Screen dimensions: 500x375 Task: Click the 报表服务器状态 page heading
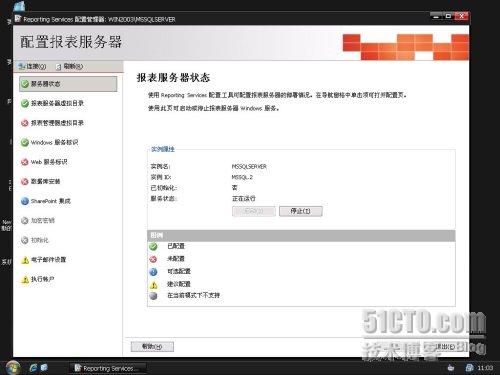pyautogui.click(x=173, y=77)
